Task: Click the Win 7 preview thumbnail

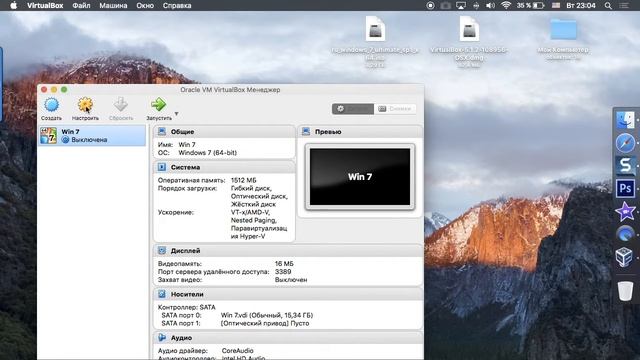Action: (x=360, y=177)
